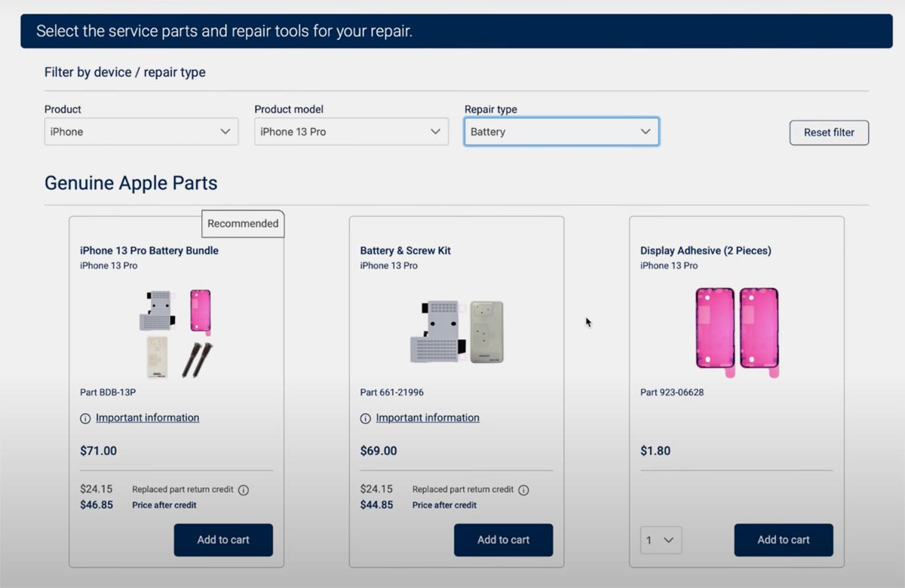Image resolution: width=905 pixels, height=588 pixels.
Task: Click the Recommended badge on Battery Bundle
Action: [243, 224]
